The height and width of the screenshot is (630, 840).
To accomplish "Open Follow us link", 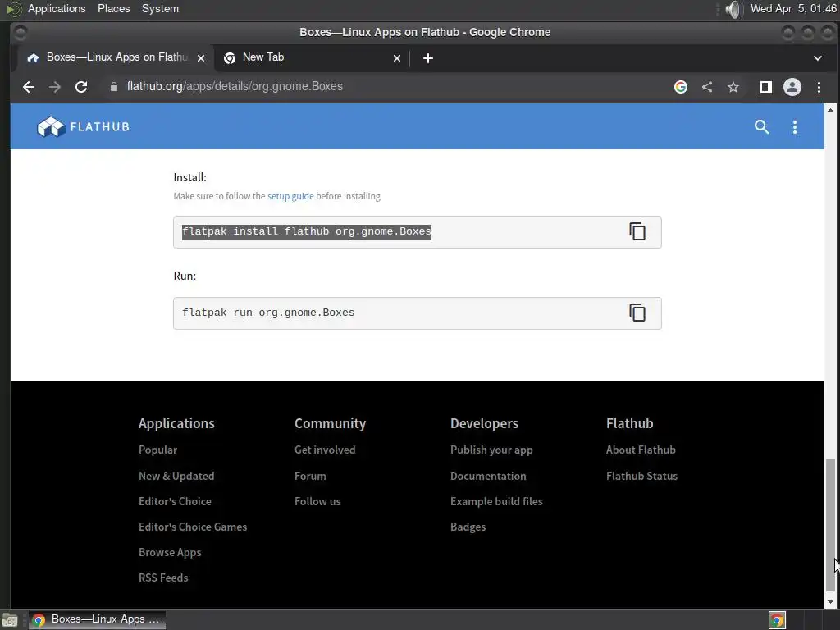I will pos(317,501).
